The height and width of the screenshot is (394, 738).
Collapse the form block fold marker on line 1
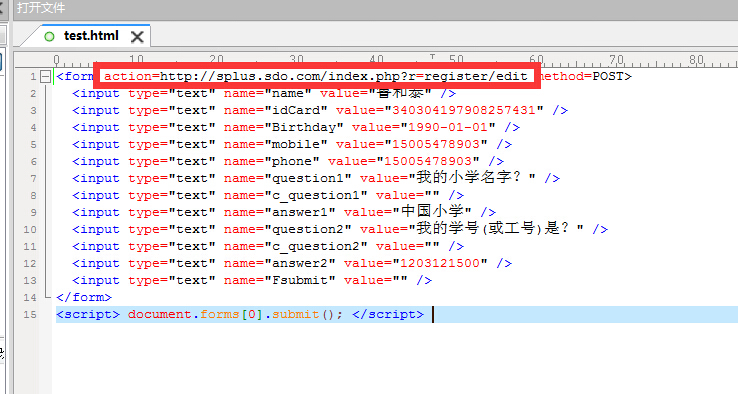(45, 76)
